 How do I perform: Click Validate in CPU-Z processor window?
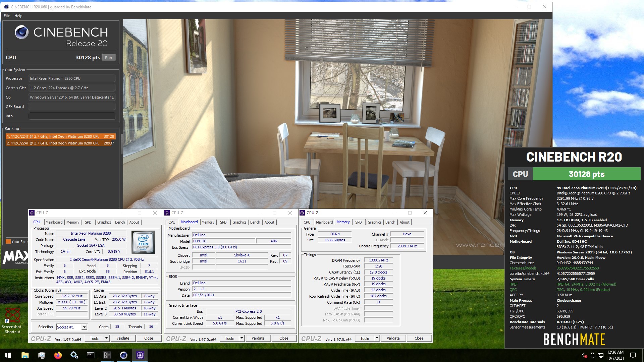123,338
